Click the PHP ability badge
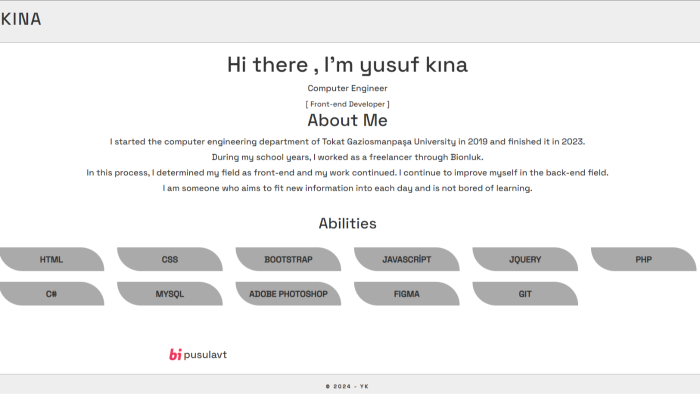This screenshot has width=700, height=394. coord(644,259)
